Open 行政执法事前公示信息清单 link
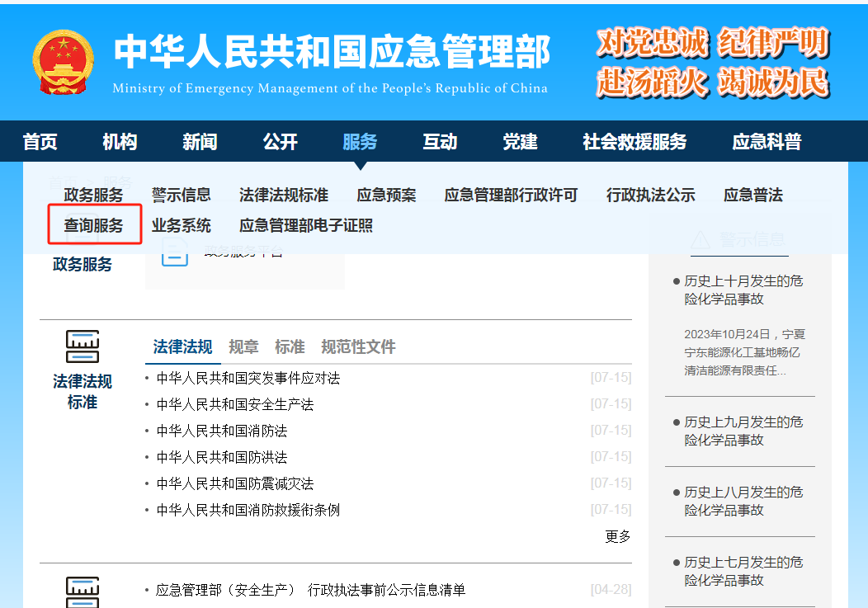 pyautogui.click(x=310, y=591)
